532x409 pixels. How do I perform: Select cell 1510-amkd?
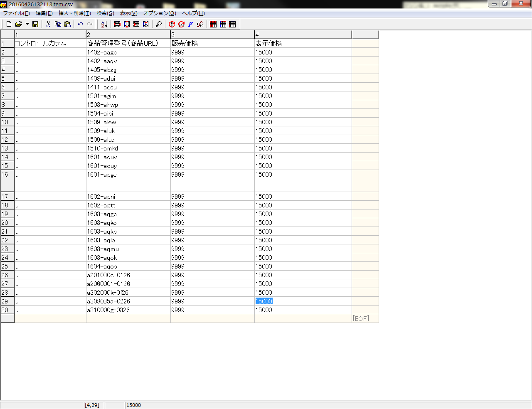point(128,148)
